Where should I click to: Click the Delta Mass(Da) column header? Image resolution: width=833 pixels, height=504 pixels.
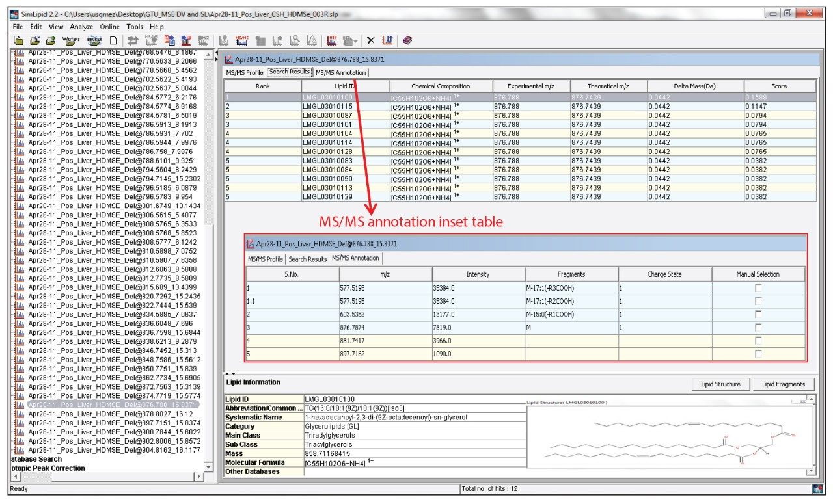click(696, 86)
